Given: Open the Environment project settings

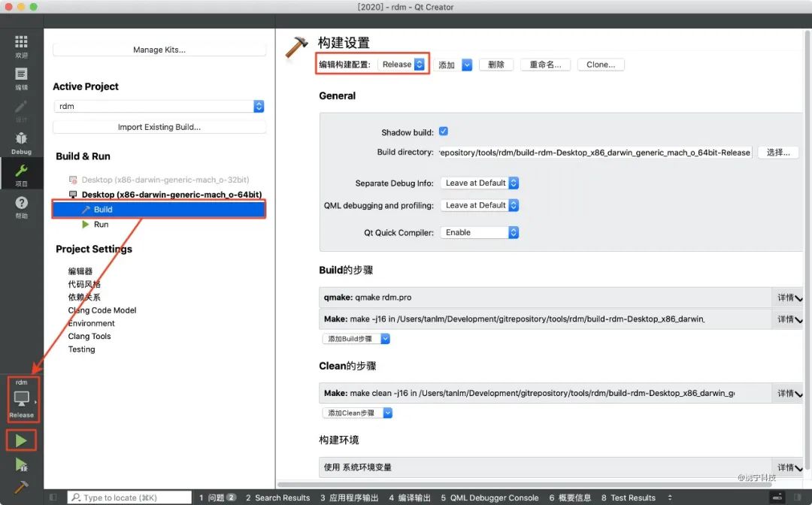Looking at the screenshot, I should click(92, 323).
